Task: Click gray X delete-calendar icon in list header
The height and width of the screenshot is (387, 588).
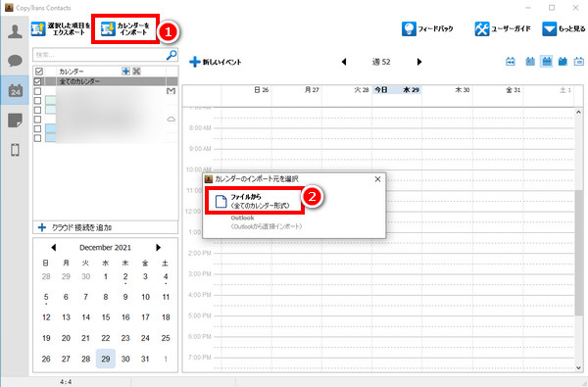Action: pyautogui.click(x=136, y=71)
